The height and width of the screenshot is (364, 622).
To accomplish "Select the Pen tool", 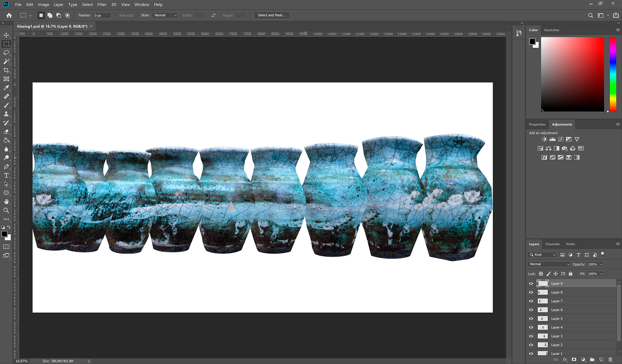I will pos(6,166).
